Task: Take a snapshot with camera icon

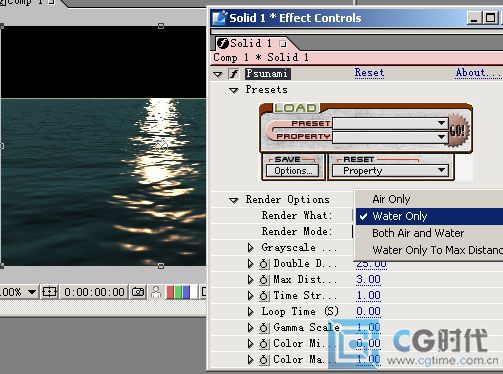Action: pos(138,292)
